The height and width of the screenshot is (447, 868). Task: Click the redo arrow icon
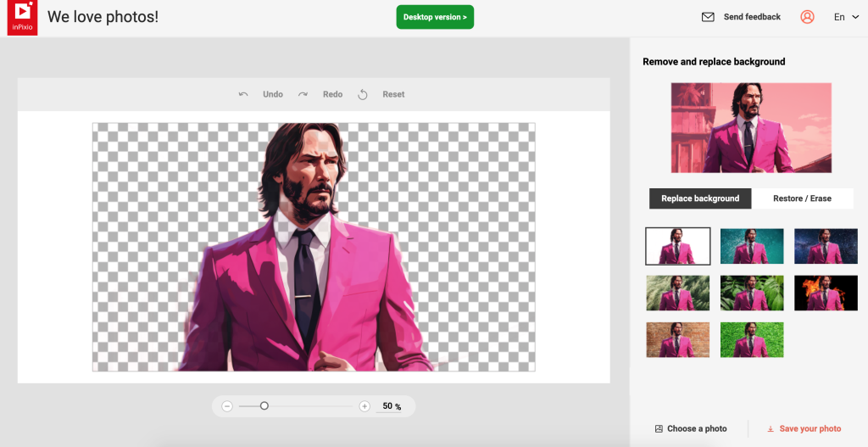tap(303, 94)
